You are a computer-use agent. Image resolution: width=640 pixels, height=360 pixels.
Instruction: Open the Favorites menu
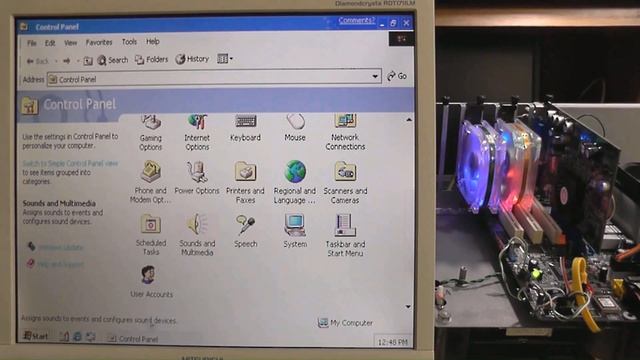coord(99,42)
